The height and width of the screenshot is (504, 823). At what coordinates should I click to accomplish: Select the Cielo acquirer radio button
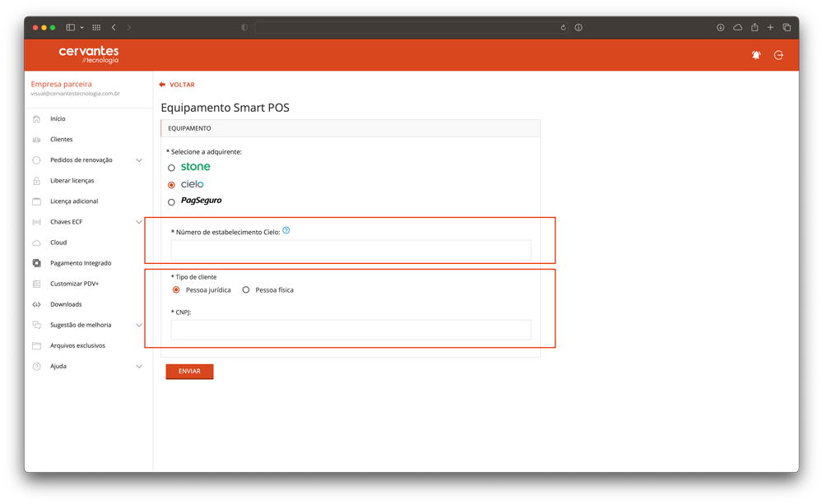tap(171, 185)
